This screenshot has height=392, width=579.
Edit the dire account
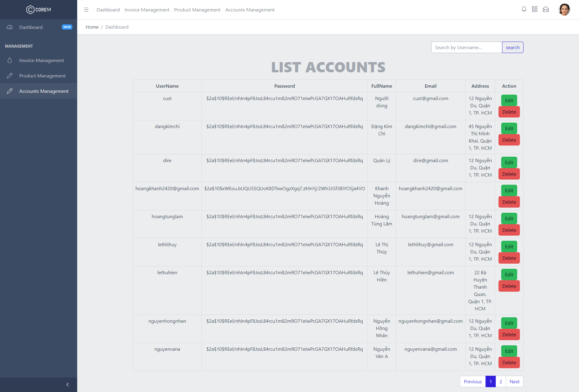[x=509, y=162]
